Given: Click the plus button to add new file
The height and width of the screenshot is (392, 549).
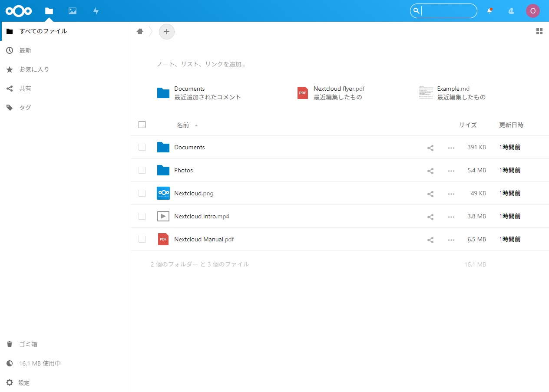Looking at the screenshot, I should point(167,32).
